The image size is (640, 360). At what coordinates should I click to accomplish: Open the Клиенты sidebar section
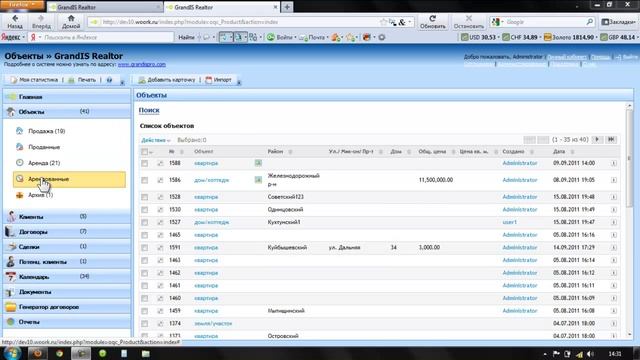[67, 217]
